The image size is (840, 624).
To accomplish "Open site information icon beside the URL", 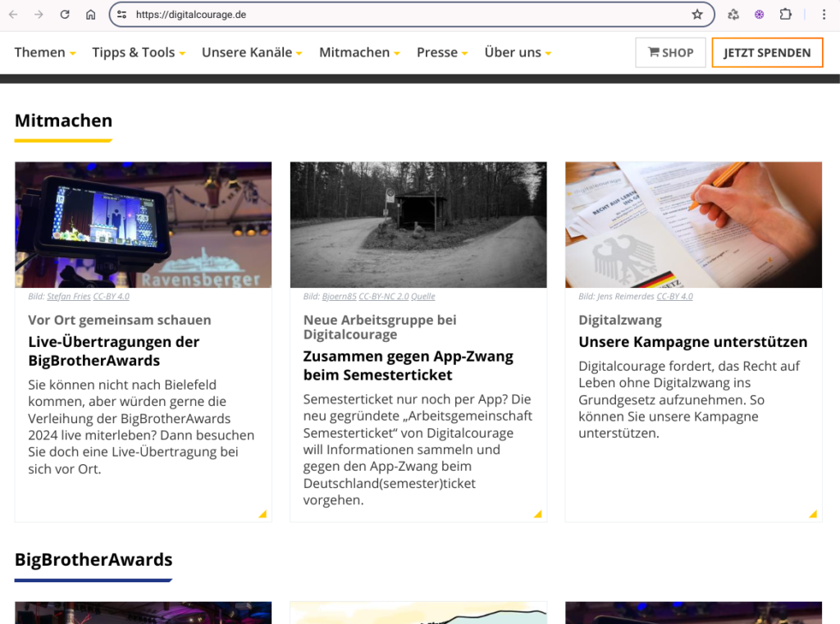I will pos(122,15).
